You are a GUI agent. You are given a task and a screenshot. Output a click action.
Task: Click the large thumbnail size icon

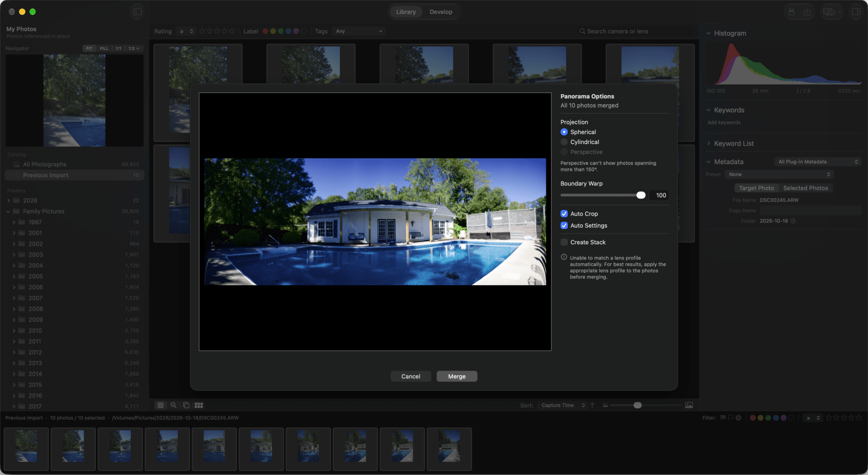coord(689,405)
